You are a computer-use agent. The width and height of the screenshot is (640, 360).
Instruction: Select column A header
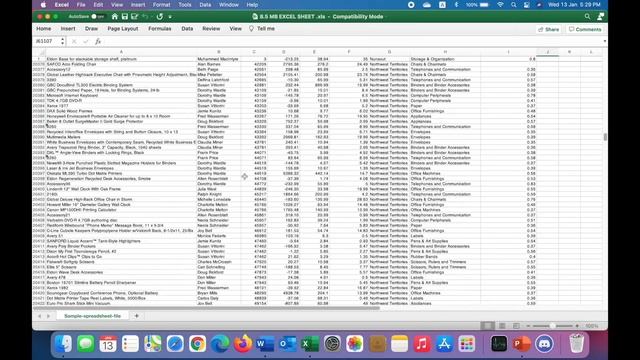tap(121, 52)
